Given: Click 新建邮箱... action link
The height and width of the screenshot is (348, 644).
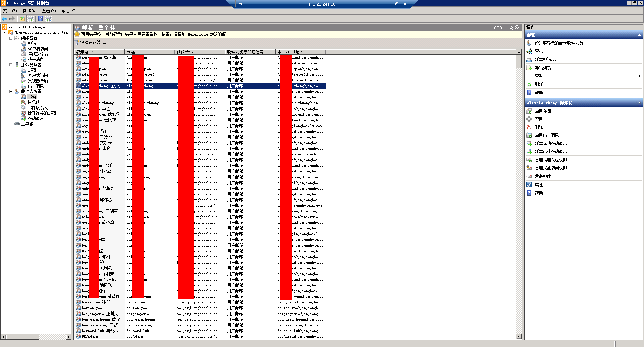Looking at the screenshot, I should point(545,59).
